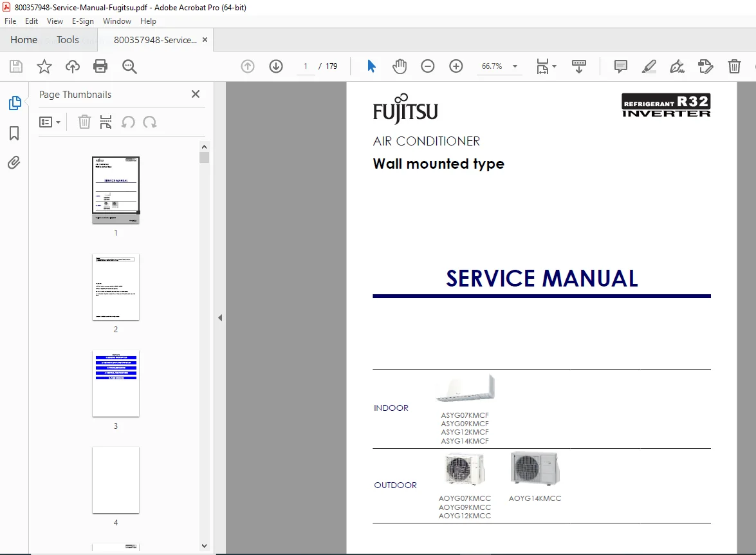Screen dimensions: 756x555
Task: Click the Save file icon
Action: tap(16, 66)
